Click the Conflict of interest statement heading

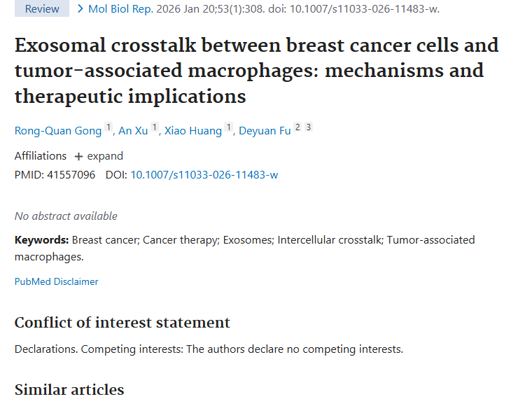tap(122, 323)
